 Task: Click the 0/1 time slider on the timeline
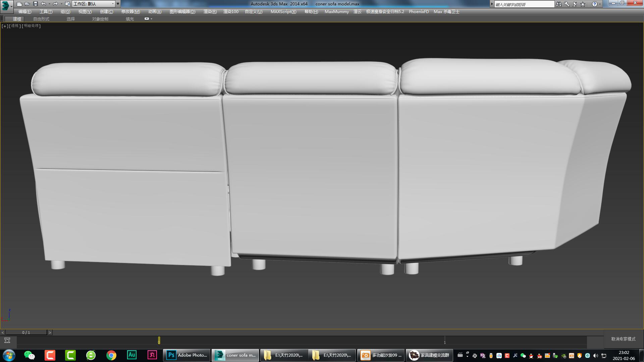pyautogui.click(x=27, y=332)
